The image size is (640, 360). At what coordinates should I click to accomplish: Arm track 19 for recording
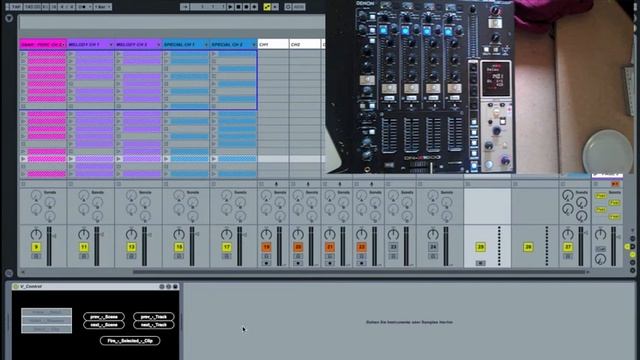pos(266,263)
